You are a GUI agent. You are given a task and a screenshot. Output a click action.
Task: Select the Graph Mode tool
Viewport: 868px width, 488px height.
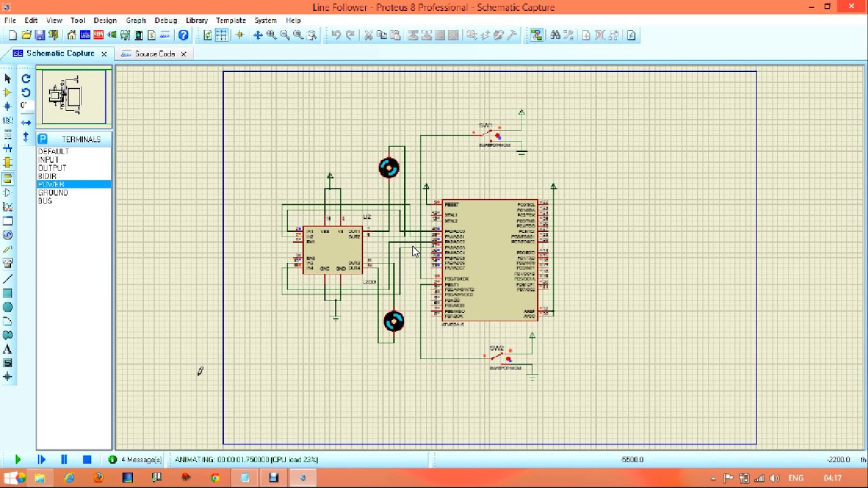[x=7, y=207]
